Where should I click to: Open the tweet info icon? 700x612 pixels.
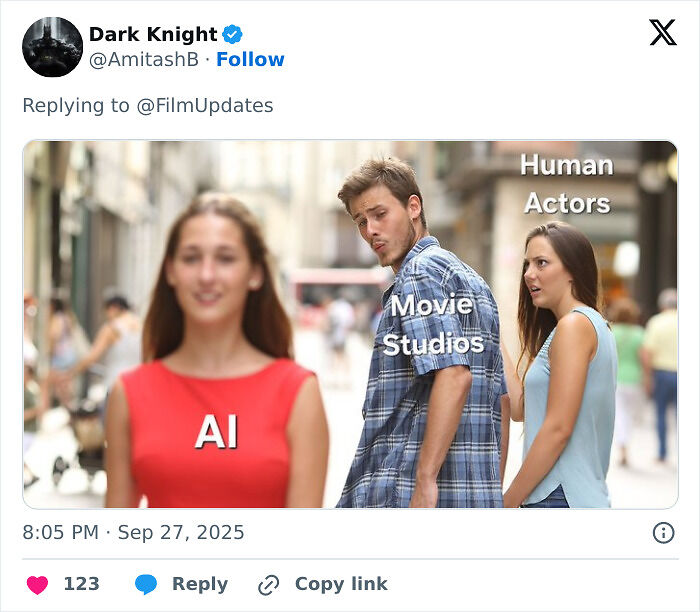(x=663, y=533)
